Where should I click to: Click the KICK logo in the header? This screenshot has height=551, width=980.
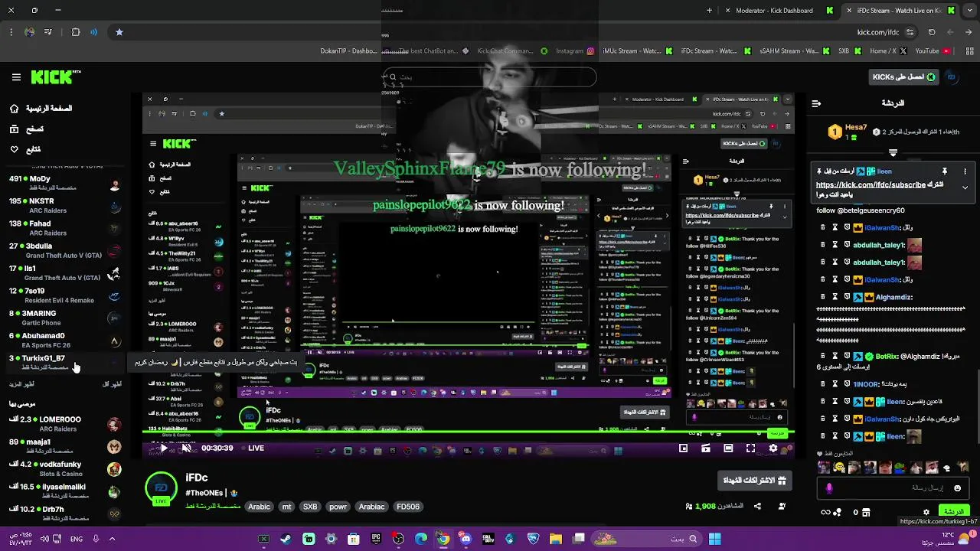[56, 77]
